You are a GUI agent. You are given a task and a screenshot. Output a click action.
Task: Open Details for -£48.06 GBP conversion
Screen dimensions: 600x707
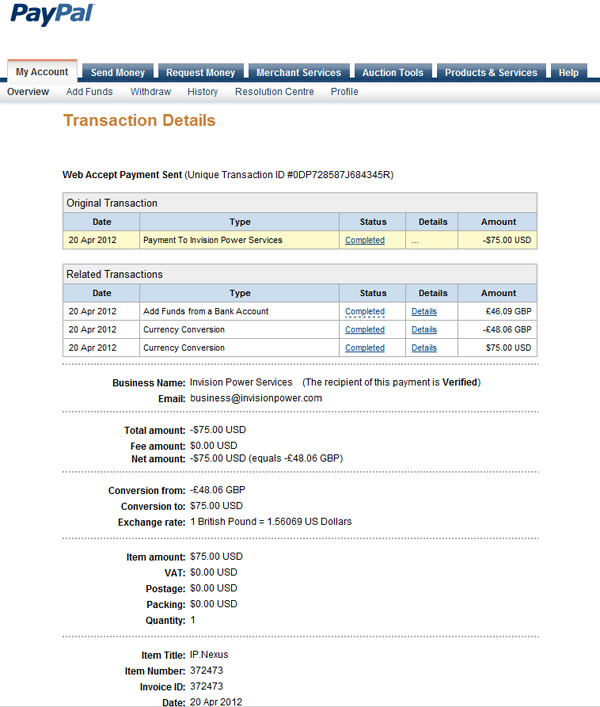(424, 330)
